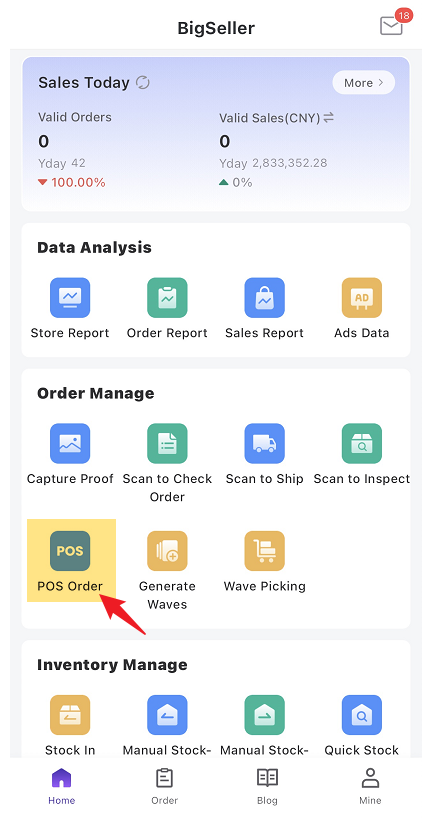Image resolution: width=435 pixels, height=823 pixels.
Task: Toggle the Valid Sales currency switch arrows
Action: pyautogui.click(x=329, y=118)
